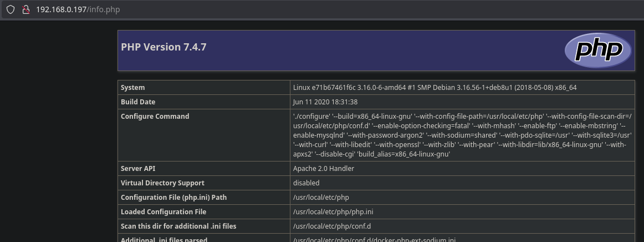Select the Virtual Directory Support label
Screen dimensions: 644x242
pos(162,183)
